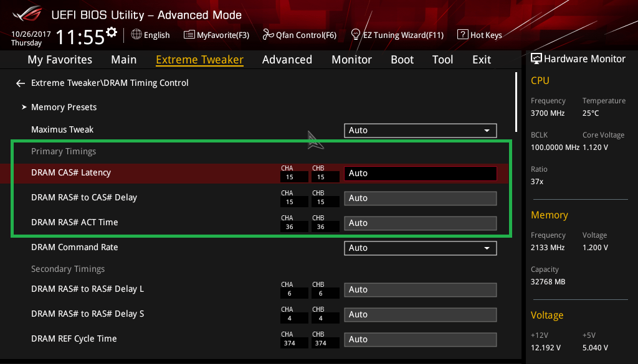Expand the Memory Presets submenu
638x364 pixels.
pos(64,107)
